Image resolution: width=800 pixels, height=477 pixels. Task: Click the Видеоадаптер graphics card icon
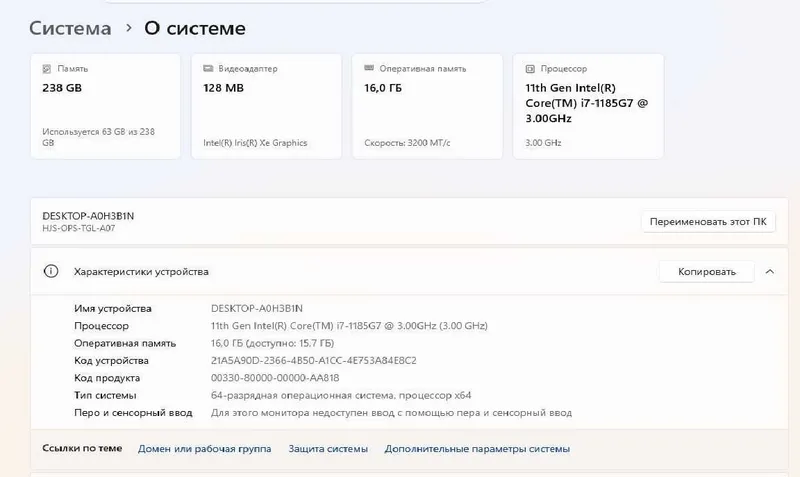[x=208, y=68]
